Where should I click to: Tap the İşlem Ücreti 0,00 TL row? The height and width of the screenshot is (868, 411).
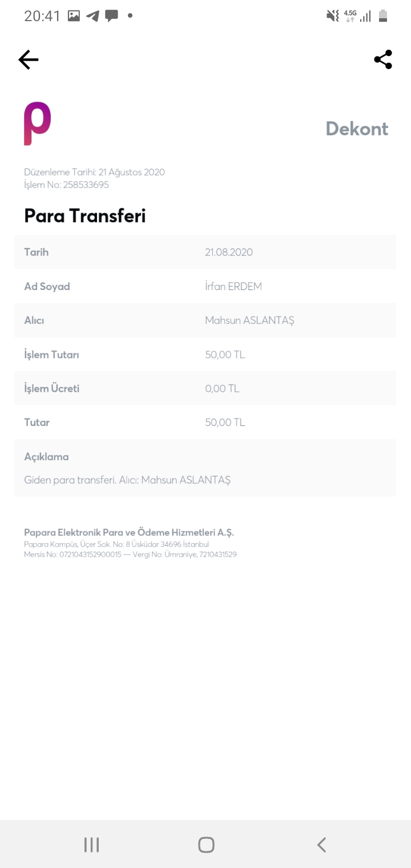click(205, 388)
